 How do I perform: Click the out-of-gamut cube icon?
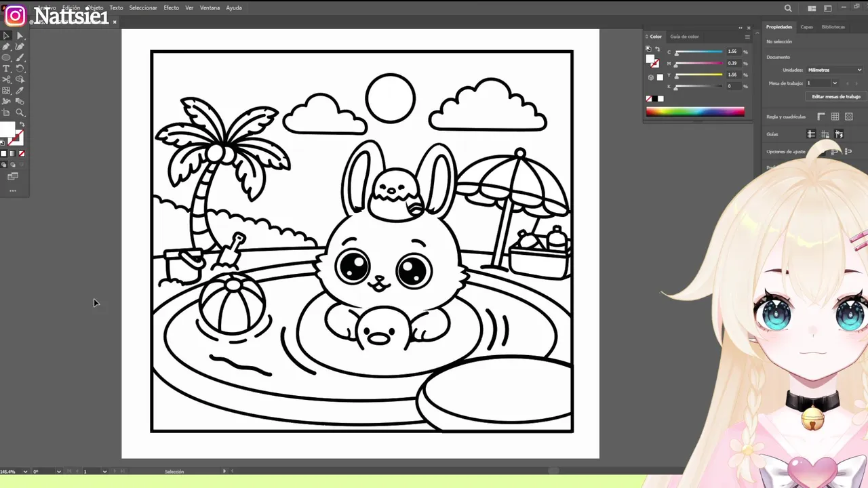(x=651, y=77)
